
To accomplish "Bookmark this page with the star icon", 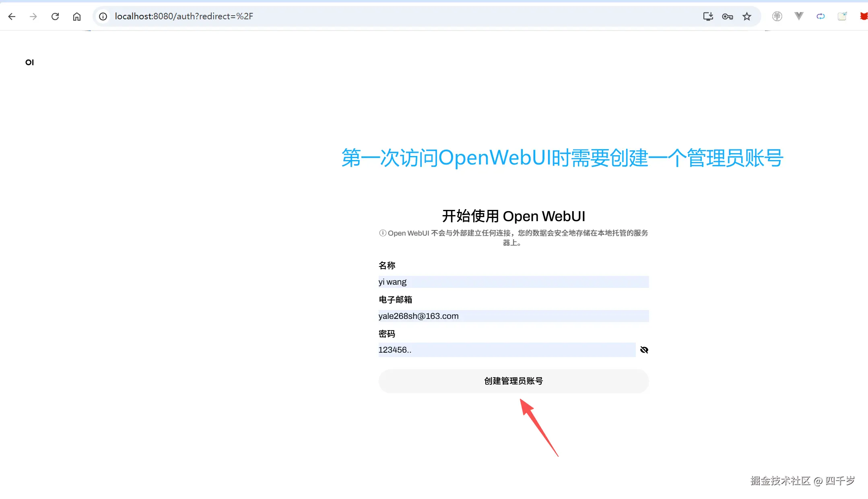I will pos(747,16).
